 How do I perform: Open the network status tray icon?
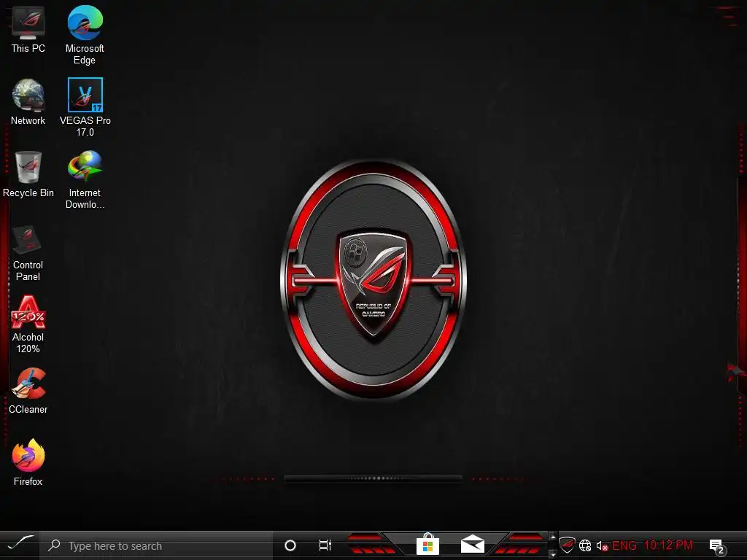click(585, 545)
